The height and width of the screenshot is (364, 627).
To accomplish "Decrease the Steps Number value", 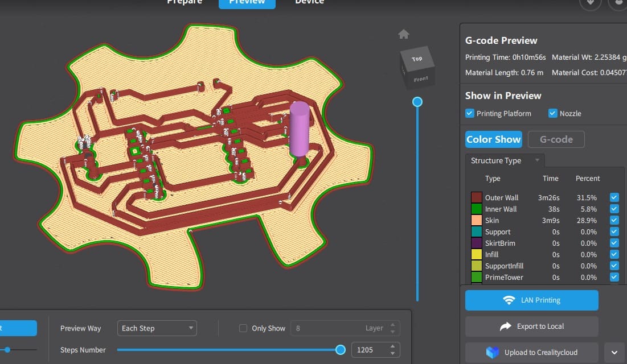I will coord(393,353).
